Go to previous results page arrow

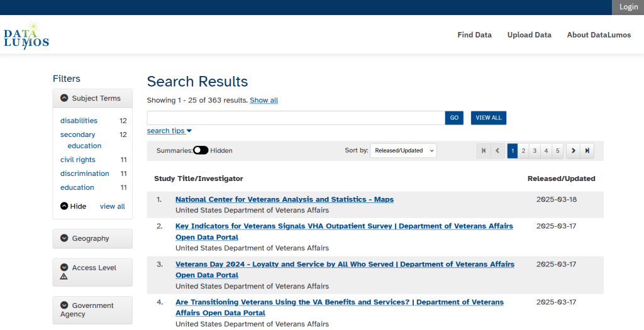[498, 151]
